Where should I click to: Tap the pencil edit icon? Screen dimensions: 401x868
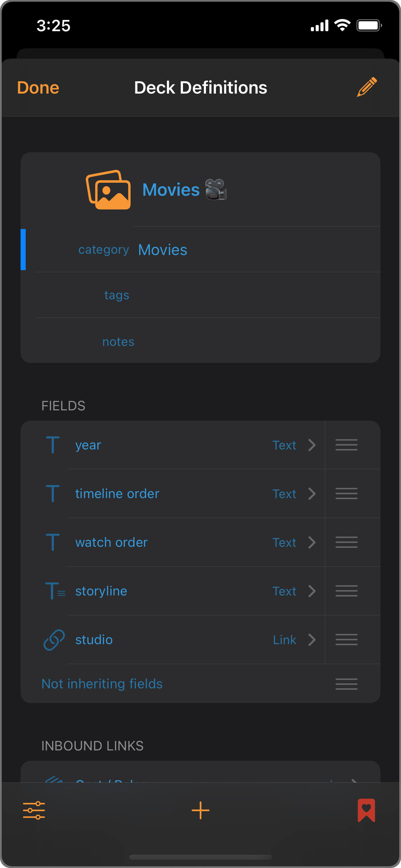click(367, 87)
